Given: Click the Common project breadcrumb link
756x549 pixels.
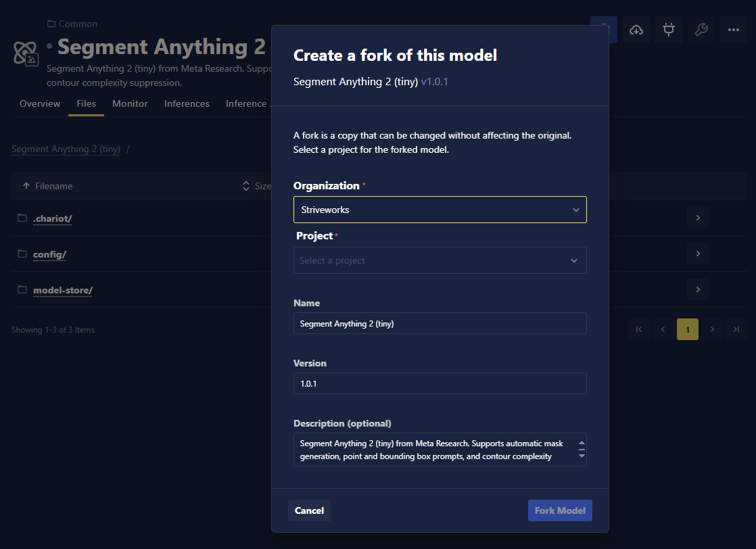Looking at the screenshot, I should (78, 24).
